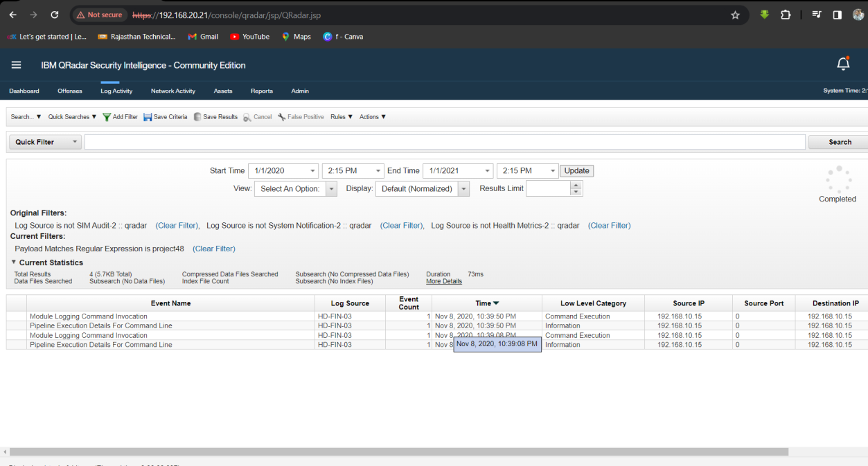Click the False Positive toolbar icon
868x466 pixels.
[282, 117]
